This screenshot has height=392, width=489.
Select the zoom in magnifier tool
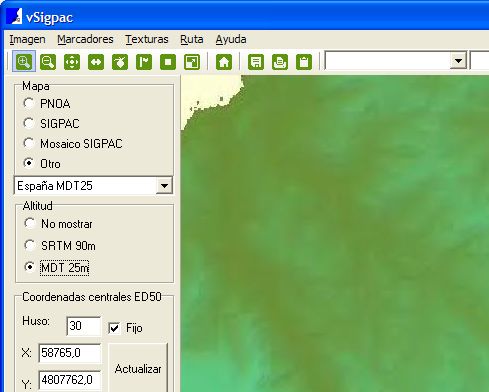(x=24, y=62)
